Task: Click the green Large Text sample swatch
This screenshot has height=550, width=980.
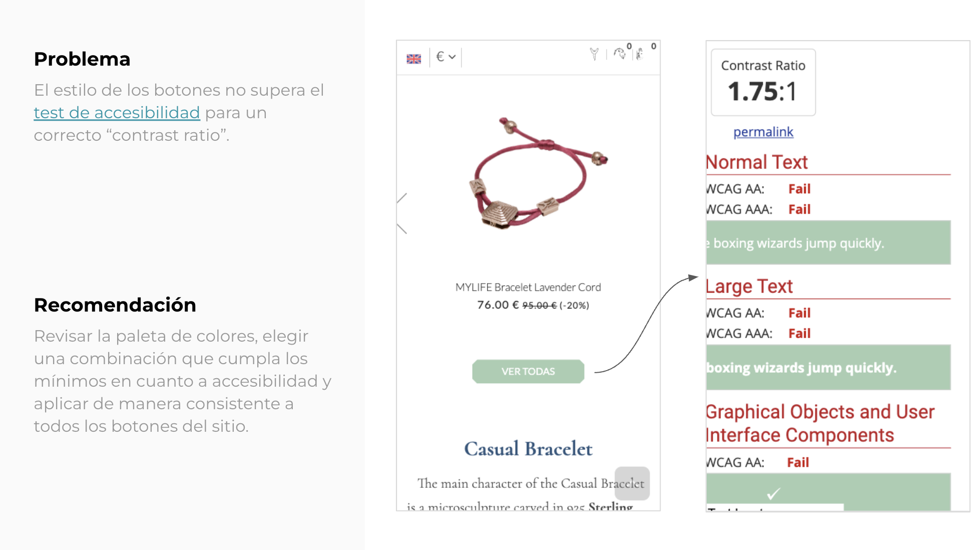Action: pos(828,368)
